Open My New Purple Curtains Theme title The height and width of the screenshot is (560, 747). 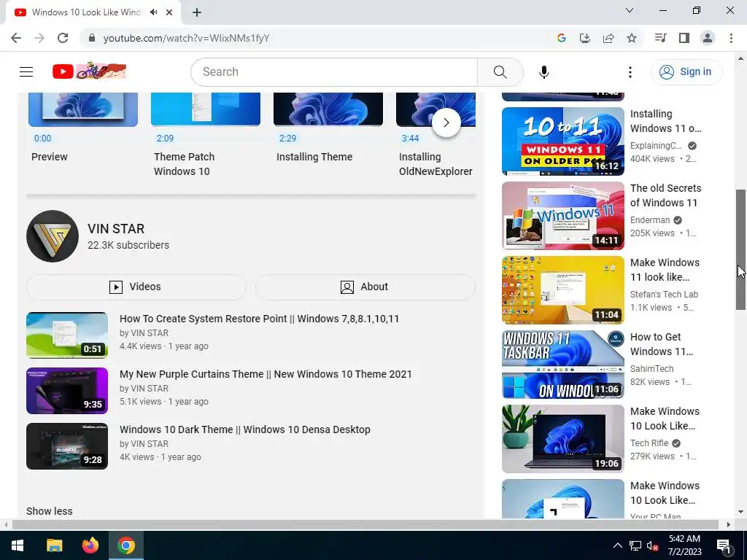point(266,374)
